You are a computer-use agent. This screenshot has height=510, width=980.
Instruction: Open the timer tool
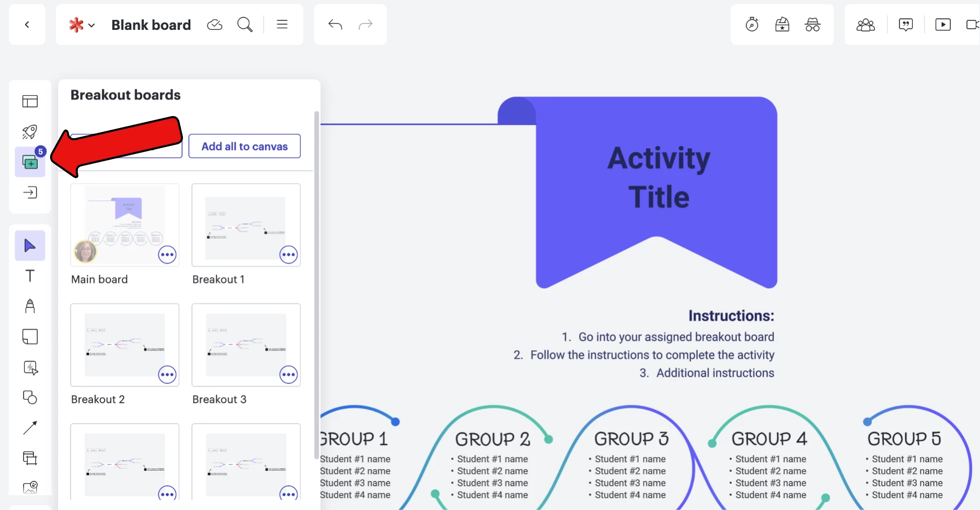pyautogui.click(x=752, y=25)
